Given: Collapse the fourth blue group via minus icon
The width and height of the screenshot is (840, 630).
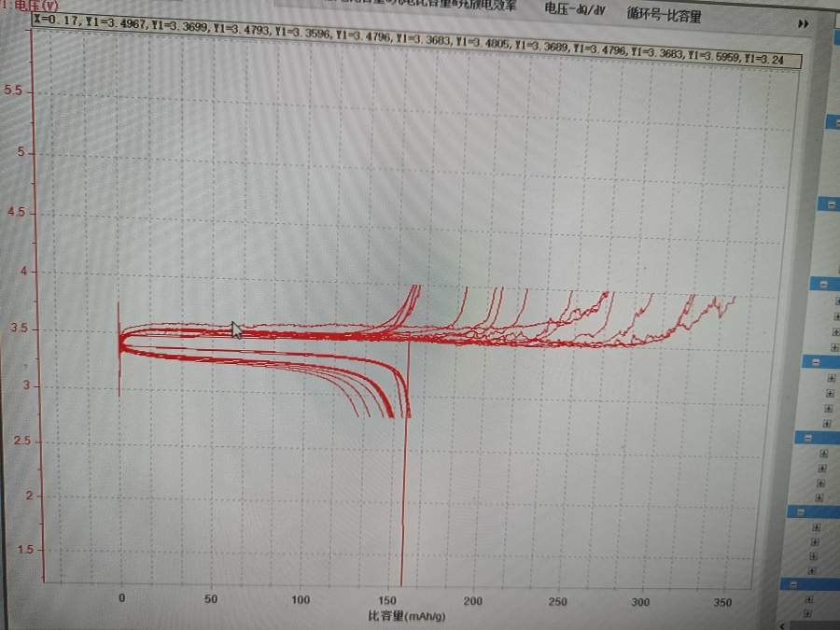Looking at the screenshot, I should pos(816,361).
